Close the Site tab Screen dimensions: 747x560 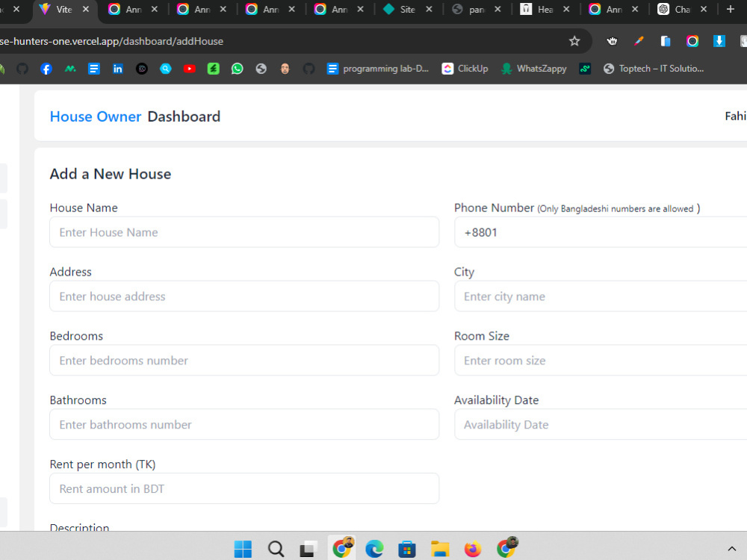[x=429, y=9]
